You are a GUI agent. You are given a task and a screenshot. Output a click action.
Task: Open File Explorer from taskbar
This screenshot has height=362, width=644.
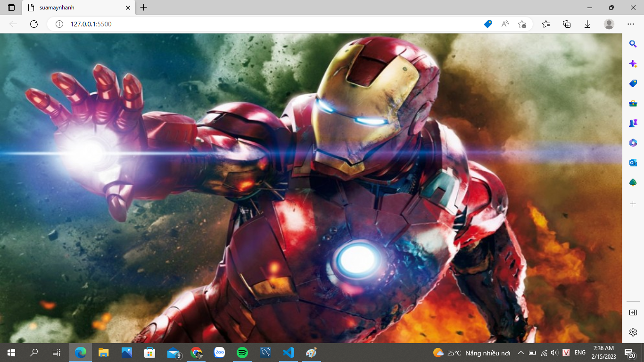104,353
